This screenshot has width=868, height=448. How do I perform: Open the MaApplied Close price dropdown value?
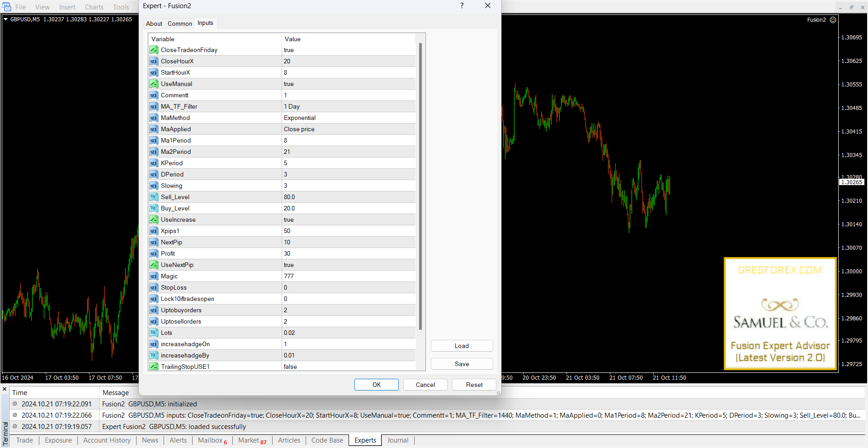point(348,129)
